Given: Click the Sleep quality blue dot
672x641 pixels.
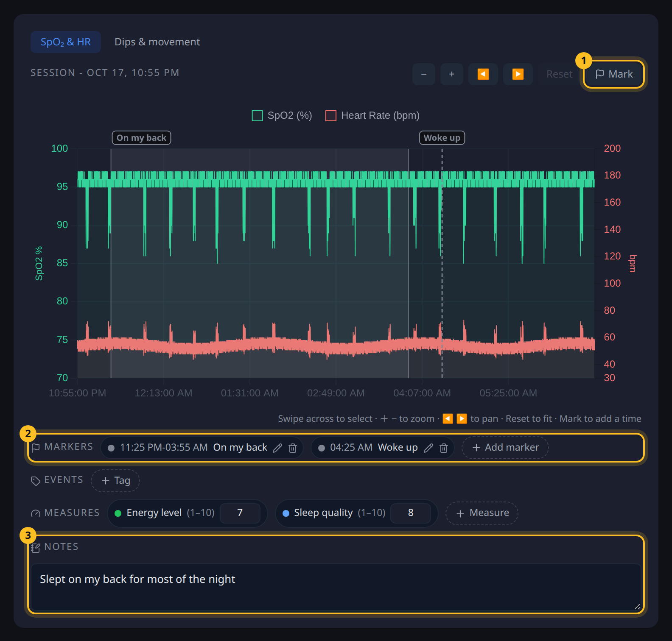Looking at the screenshot, I should (x=286, y=513).
